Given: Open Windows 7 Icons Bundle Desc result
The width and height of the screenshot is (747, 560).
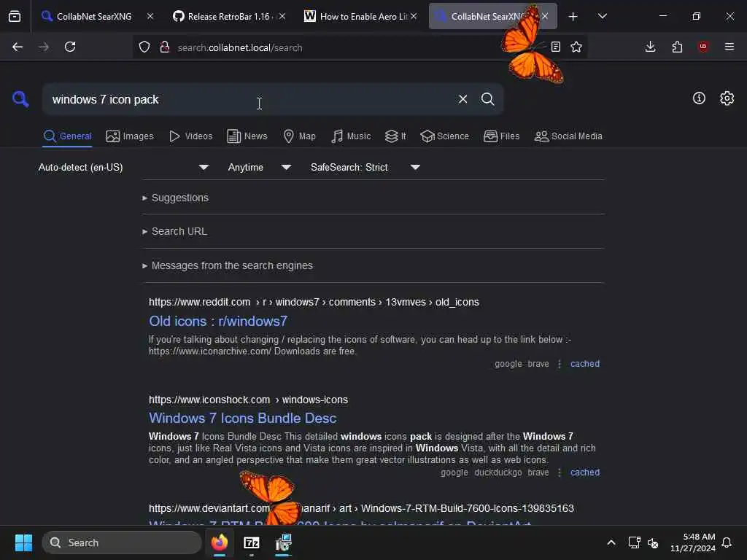Looking at the screenshot, I should [x=242, y=418].
